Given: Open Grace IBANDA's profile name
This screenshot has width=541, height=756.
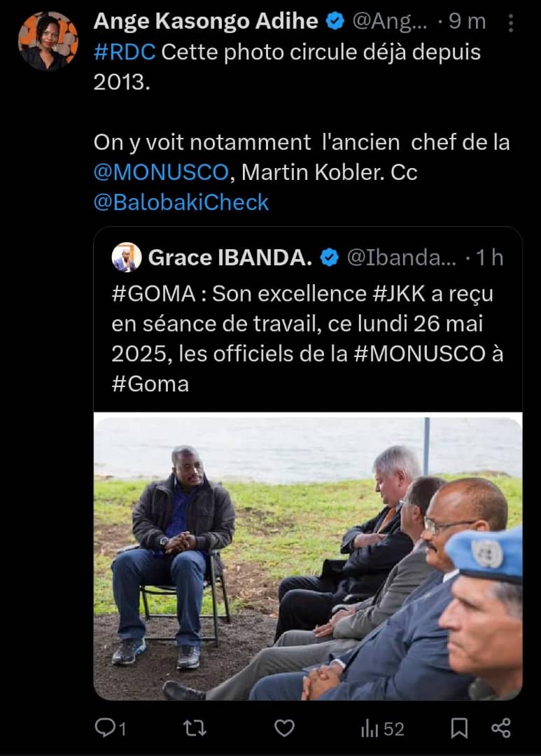Looking at the screenshot, I should click(230, 258).
